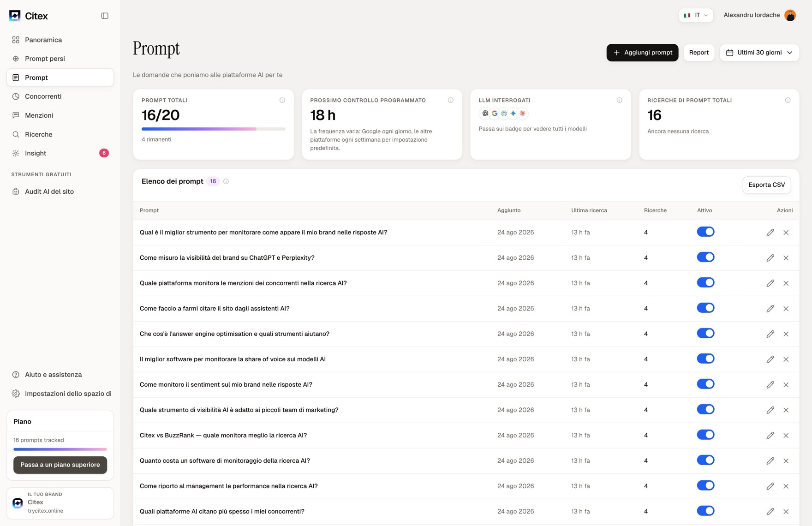Click the info icon on Prompt Totali card
The width and height of the screenshot is (812, 526).
(x=282, y=100)
